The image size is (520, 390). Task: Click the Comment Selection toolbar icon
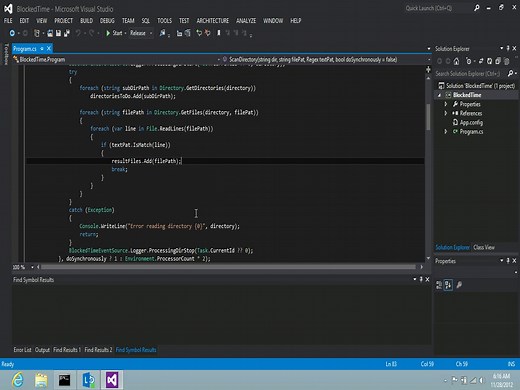[179, 33]
